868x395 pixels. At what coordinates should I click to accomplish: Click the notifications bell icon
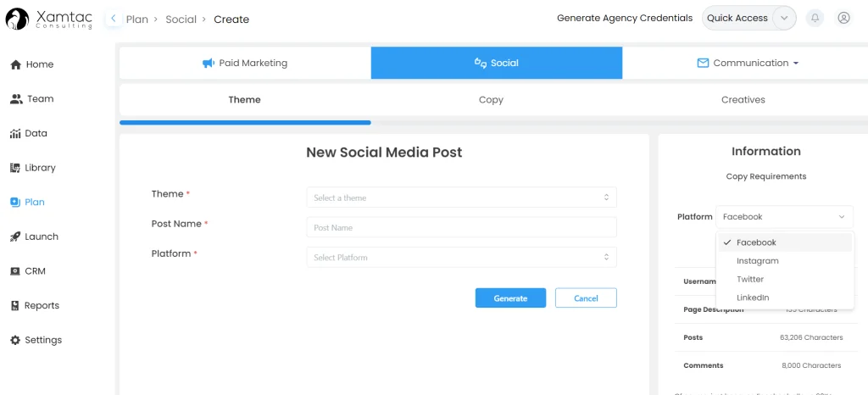815,18
